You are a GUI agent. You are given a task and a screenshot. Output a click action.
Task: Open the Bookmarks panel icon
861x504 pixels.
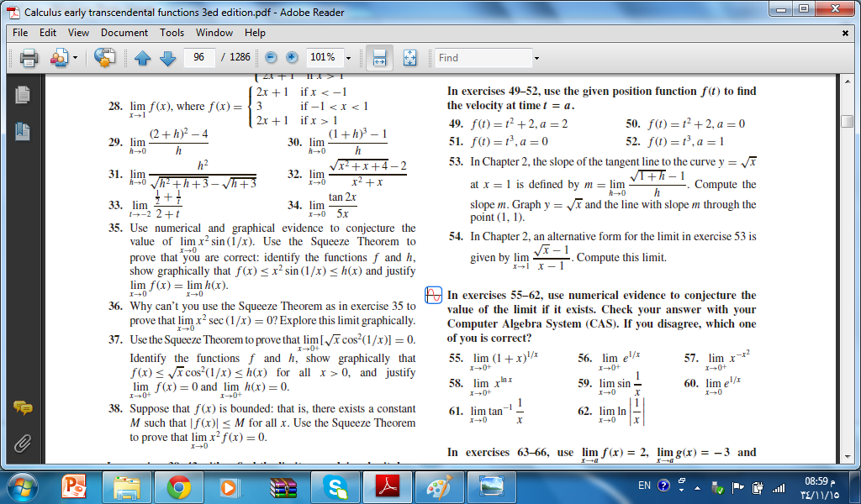tap(23, 131)
